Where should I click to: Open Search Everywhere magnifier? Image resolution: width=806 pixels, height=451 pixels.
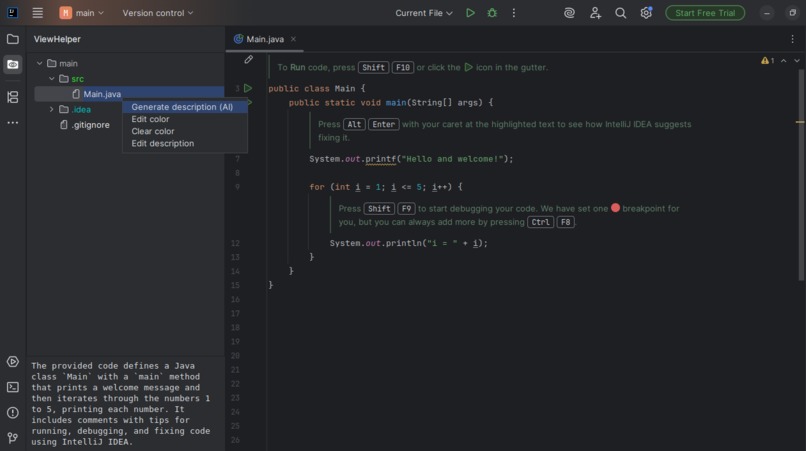coord(620,13)
